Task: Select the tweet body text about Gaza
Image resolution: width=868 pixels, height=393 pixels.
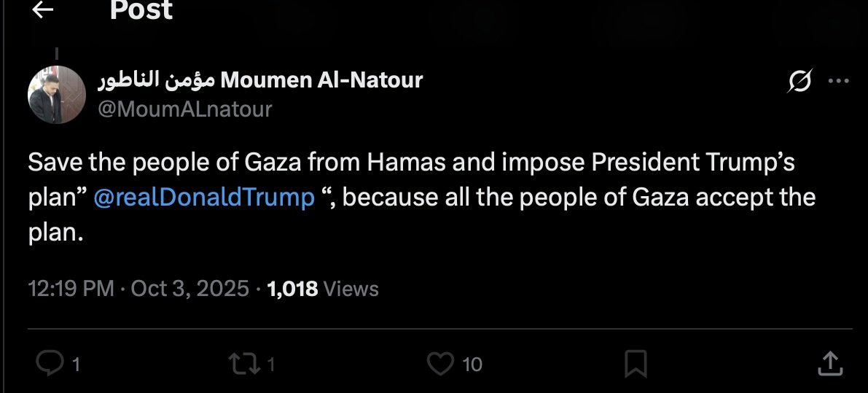Action: pos(422,197)
